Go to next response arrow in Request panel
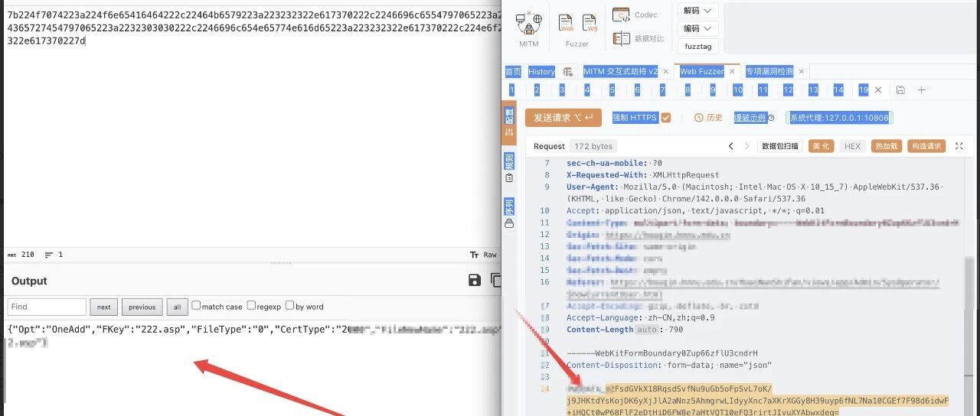Screen dimensions: 980x416 746,146
